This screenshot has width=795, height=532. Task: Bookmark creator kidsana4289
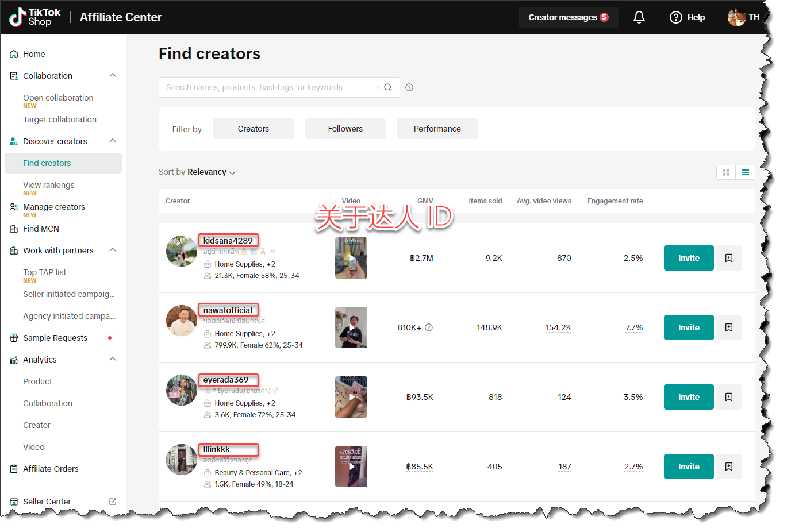728,258
